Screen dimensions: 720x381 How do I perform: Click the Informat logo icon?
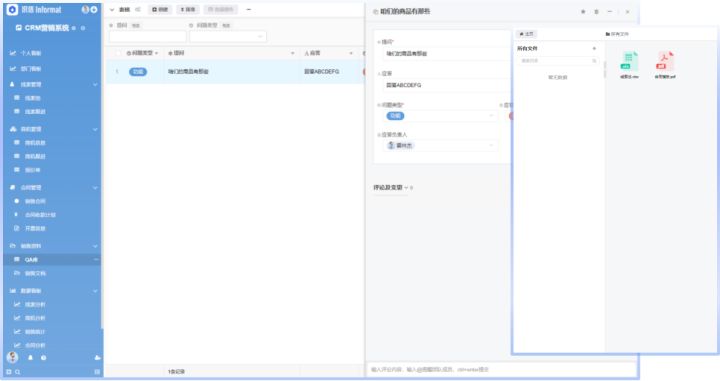click(x=12, y=9)
